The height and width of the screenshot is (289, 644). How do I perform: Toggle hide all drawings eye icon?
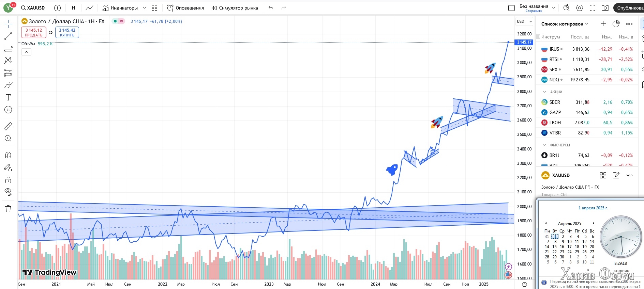tap(8, 192)
